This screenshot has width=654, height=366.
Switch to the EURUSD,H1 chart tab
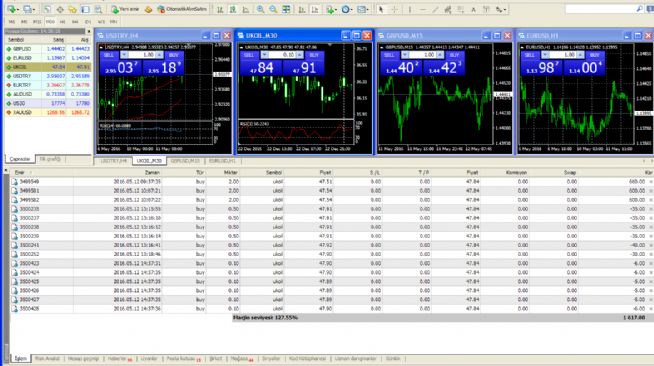222,161
